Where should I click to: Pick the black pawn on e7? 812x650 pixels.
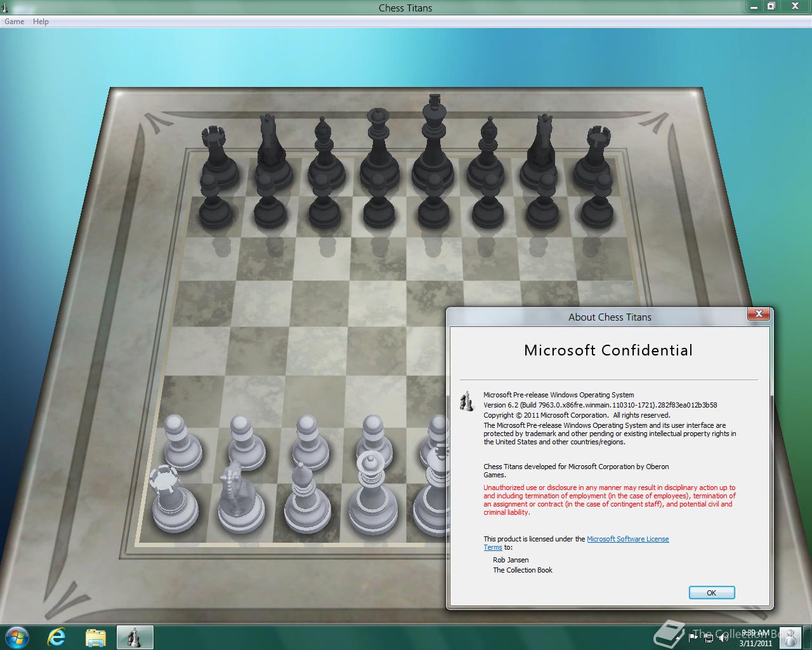pyautogui.click(x=435, y=202)
